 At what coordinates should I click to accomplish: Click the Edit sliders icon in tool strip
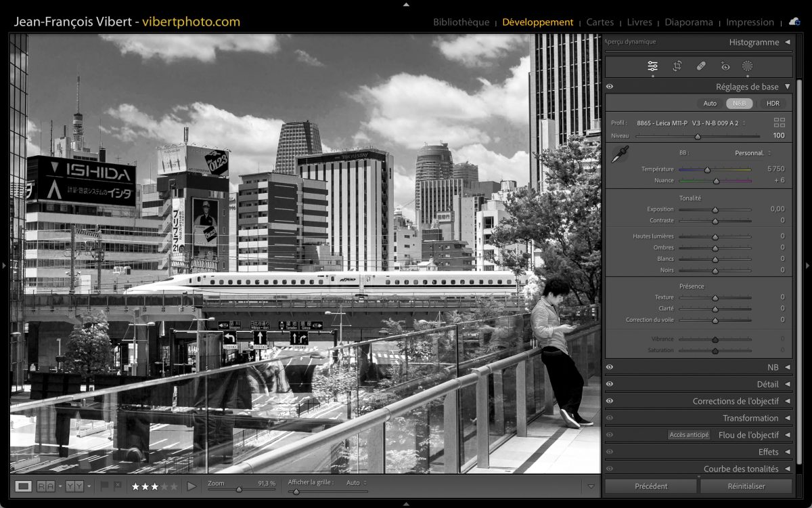click(652, 66)
